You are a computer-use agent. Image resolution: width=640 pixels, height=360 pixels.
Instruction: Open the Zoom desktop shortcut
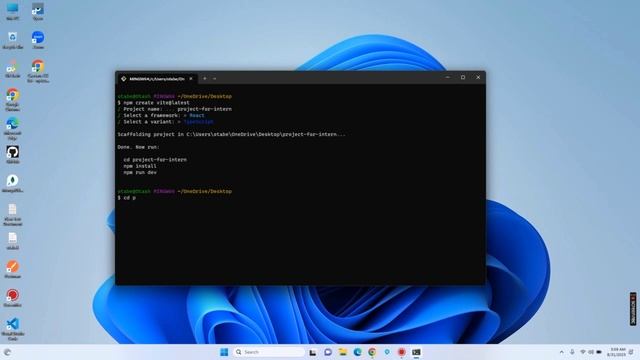tap(38, 40)
